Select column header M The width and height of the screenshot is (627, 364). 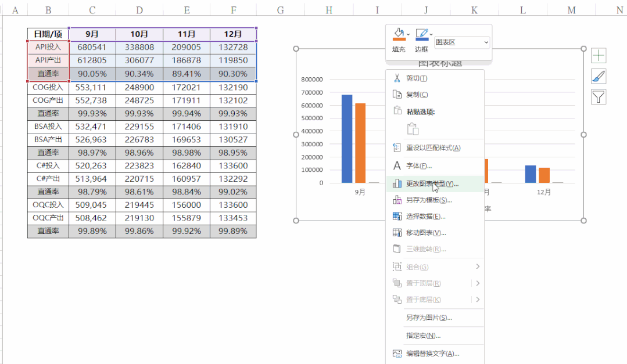571,10
